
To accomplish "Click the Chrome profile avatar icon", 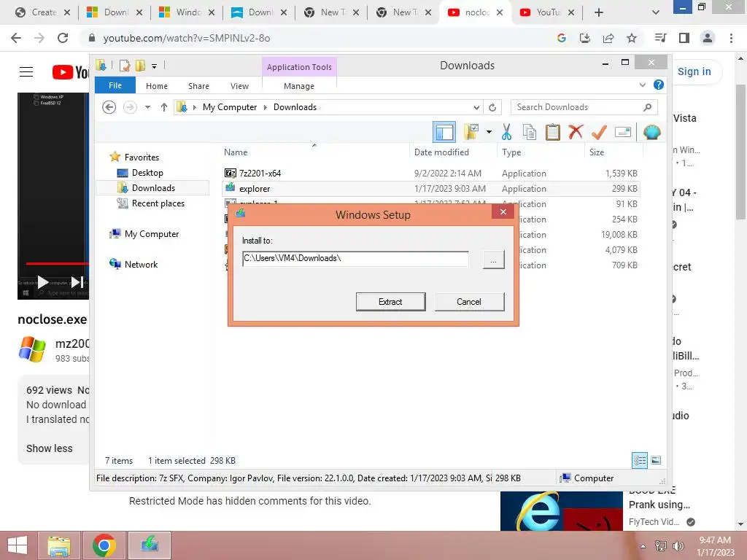I will (708, 38).
